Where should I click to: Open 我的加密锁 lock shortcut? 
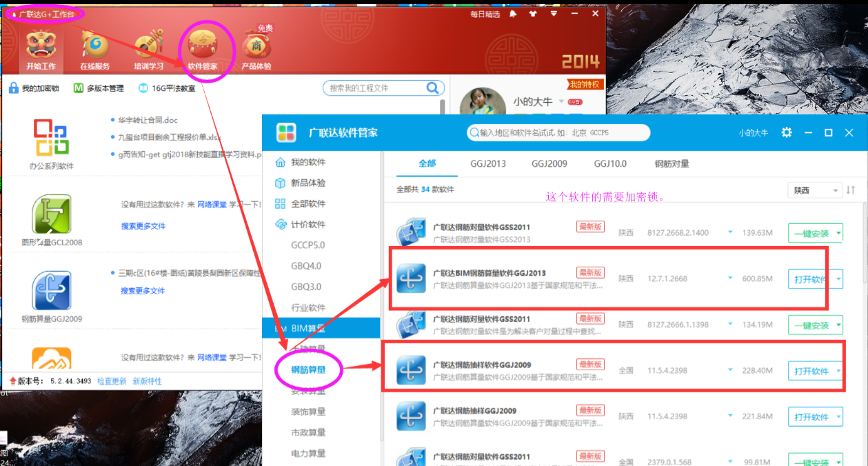click(x=34, y=88)
